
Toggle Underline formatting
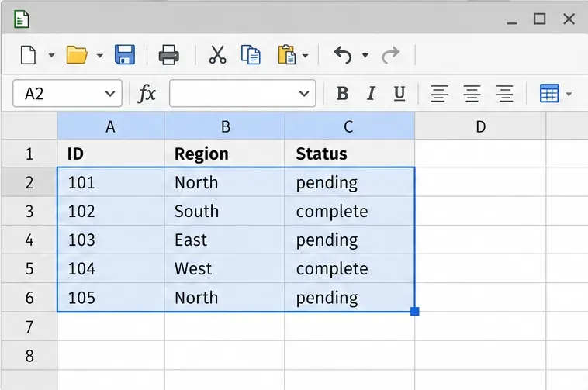pos(399,94)
